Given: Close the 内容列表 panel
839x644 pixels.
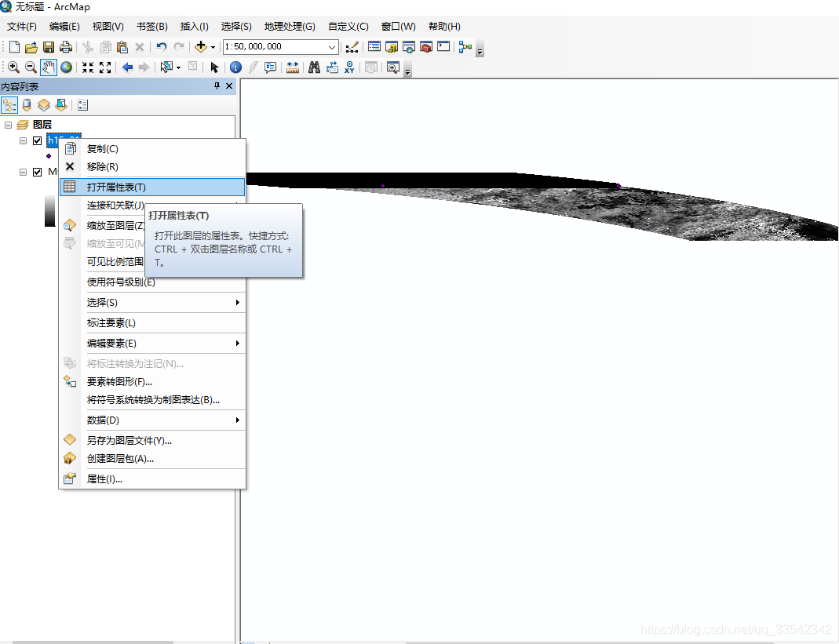Looking at the screenshot, I should tap(229, 86).
